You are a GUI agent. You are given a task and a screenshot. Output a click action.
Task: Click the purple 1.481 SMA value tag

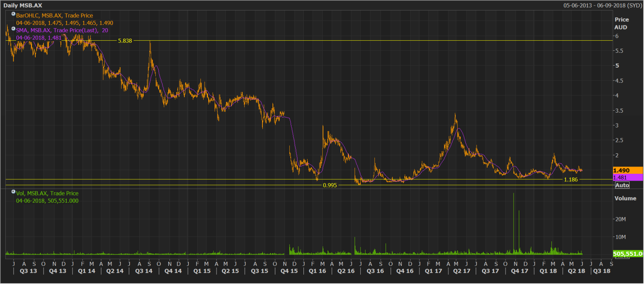(627, 177)
